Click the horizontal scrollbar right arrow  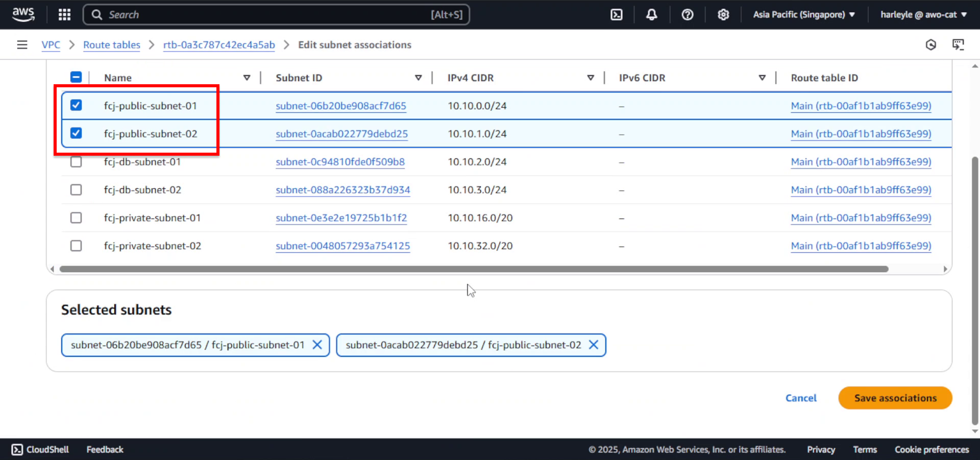(x=945, y=269)
